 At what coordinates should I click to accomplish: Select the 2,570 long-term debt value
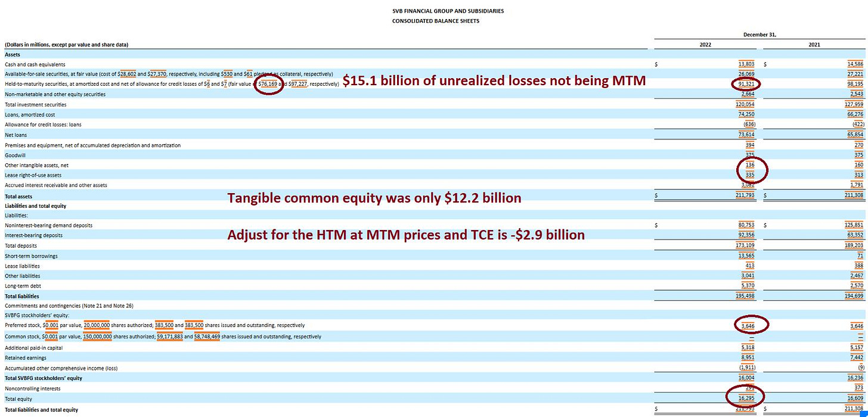tap(856, 286)
